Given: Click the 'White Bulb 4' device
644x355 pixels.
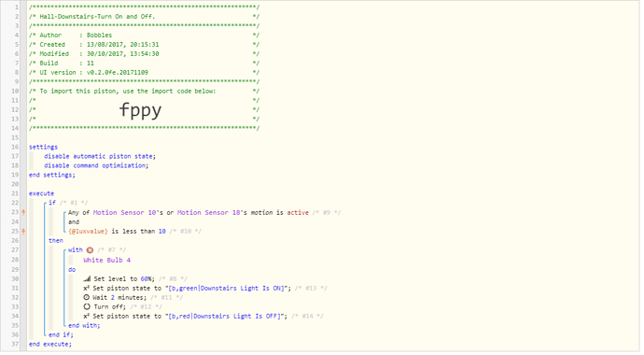Looking at the screenshot, I should [x=106, y=260].
